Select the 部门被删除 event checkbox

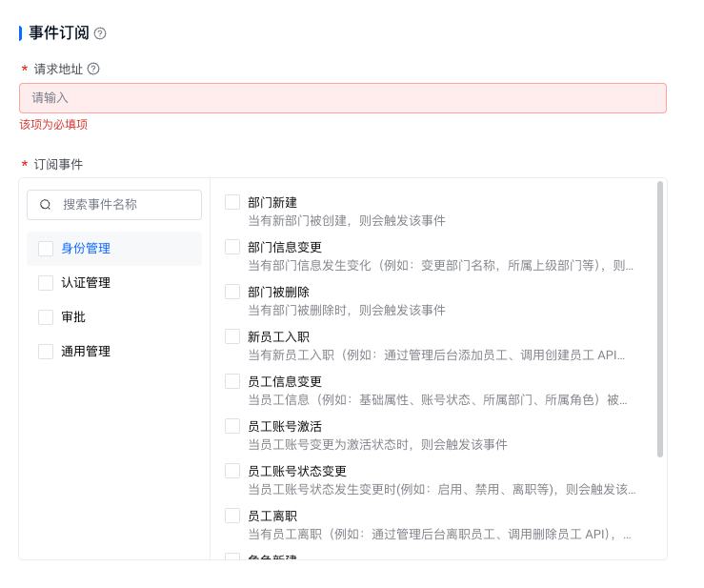point(232,292)
